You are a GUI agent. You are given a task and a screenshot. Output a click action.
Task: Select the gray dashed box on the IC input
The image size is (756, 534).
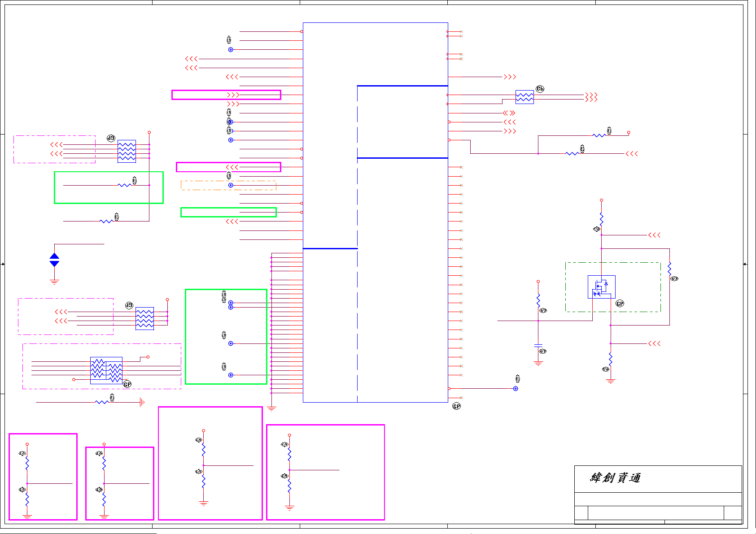(x=228, y=185)
